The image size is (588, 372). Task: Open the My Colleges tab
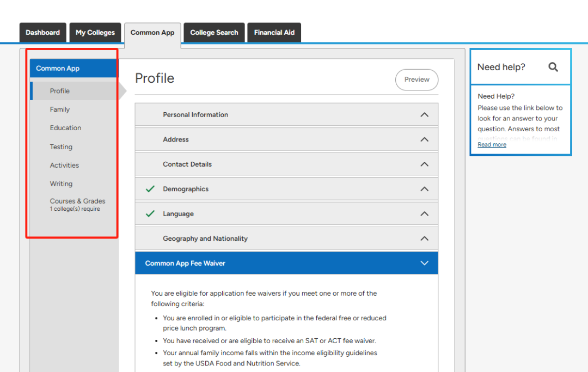(95, 33)
